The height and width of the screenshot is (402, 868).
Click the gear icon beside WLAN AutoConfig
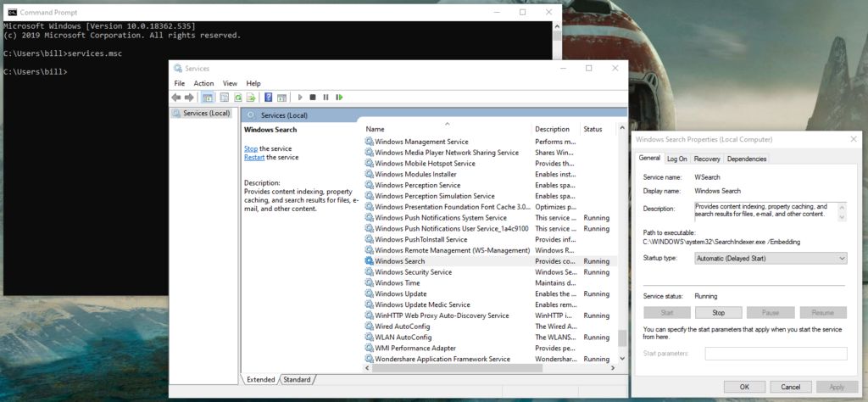[x=370, y=338]
